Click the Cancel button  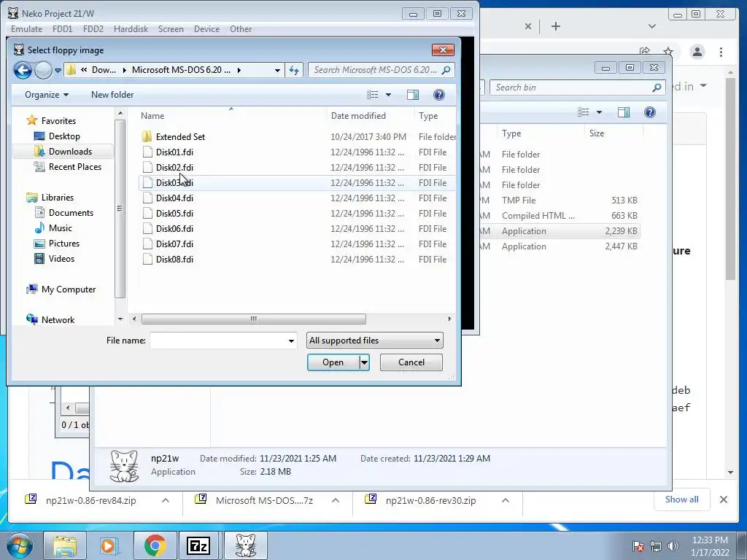(x=411, y=362)
